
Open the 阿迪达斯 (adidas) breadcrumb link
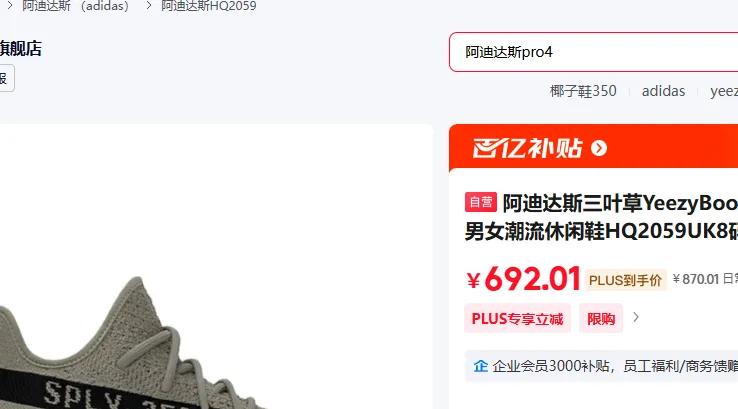(x=75, y=6)
